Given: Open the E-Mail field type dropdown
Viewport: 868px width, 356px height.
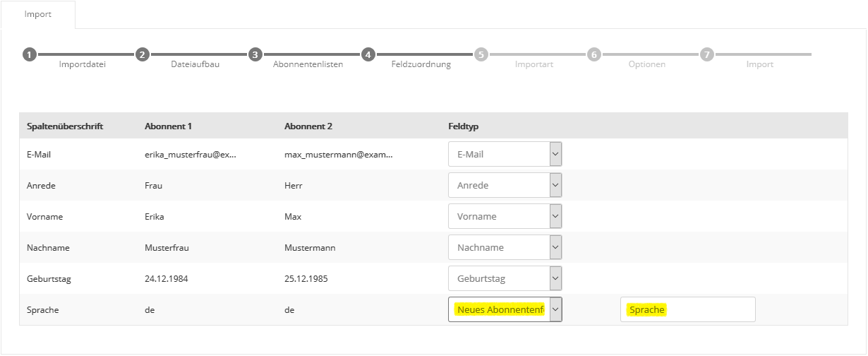Looking at the screenshot, I should coord(505,154).
